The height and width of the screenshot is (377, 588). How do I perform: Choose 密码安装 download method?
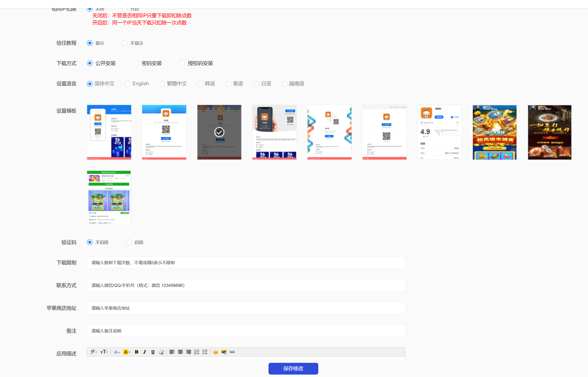(x=136, y=63)
